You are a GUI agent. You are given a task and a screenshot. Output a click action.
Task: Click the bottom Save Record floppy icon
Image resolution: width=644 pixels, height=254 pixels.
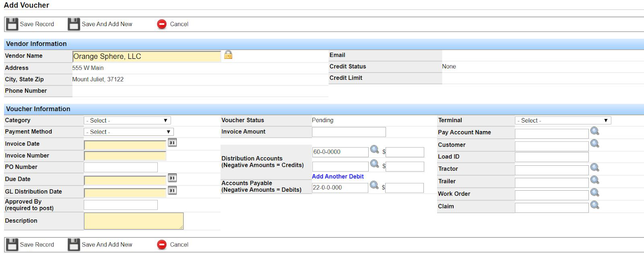pos(12,245)
